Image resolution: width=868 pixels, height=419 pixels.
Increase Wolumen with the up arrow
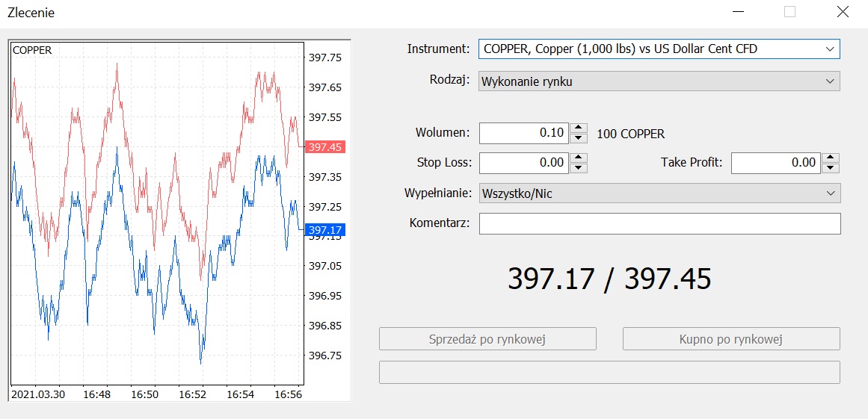tap(578, 128)
